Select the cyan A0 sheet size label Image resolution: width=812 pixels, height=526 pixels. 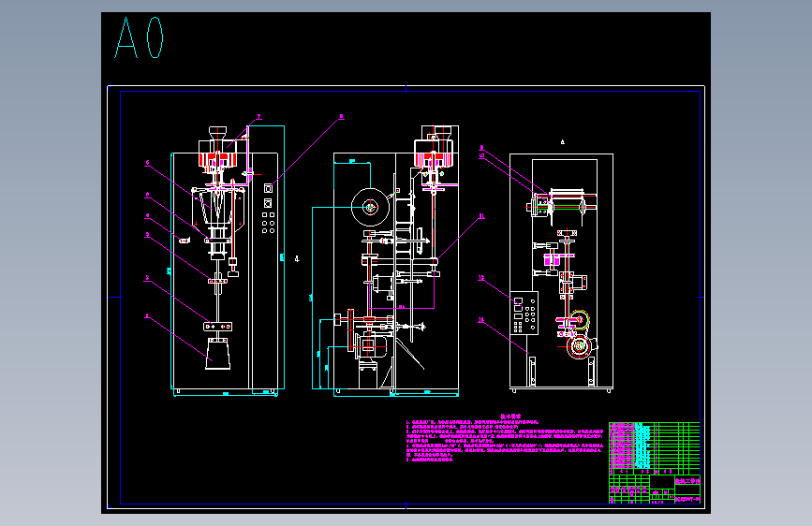click(x=139, y=37)
